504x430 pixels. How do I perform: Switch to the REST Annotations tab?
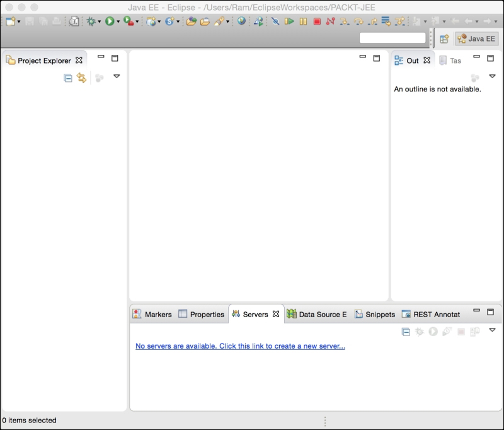pyautogui.click(x=431, y=314)
